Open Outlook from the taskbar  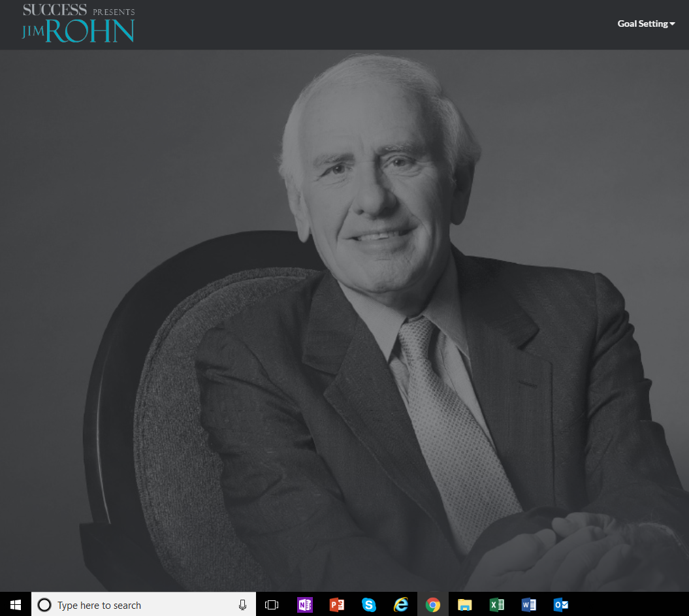tap(561, 605)
